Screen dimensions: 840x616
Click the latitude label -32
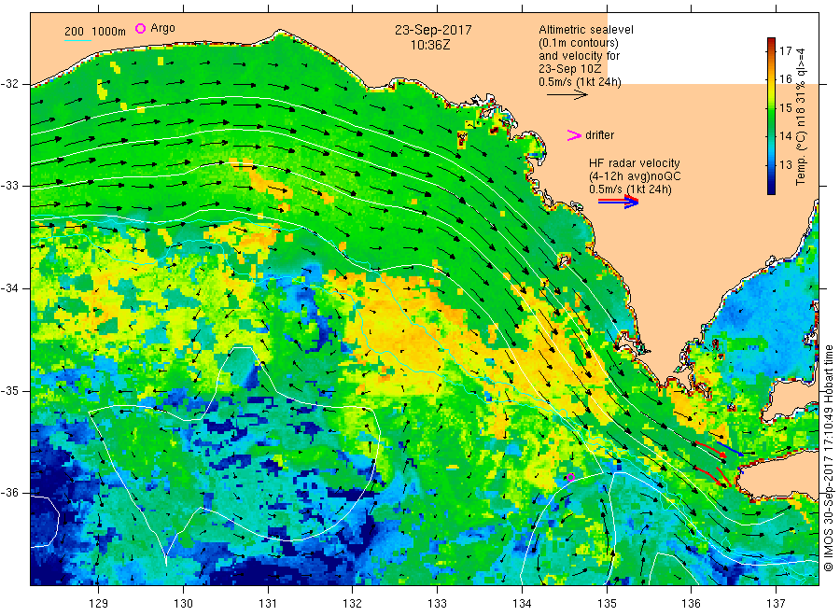pyautogui.click(x=9, y=84)
